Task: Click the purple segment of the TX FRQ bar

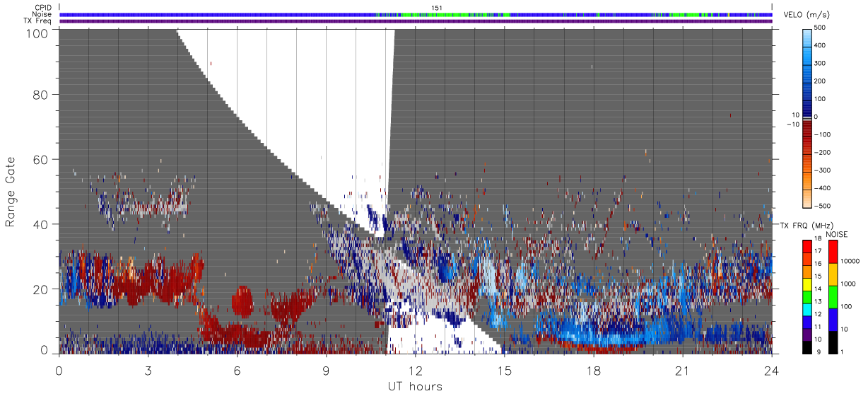Action: click(x=807, y=335)
